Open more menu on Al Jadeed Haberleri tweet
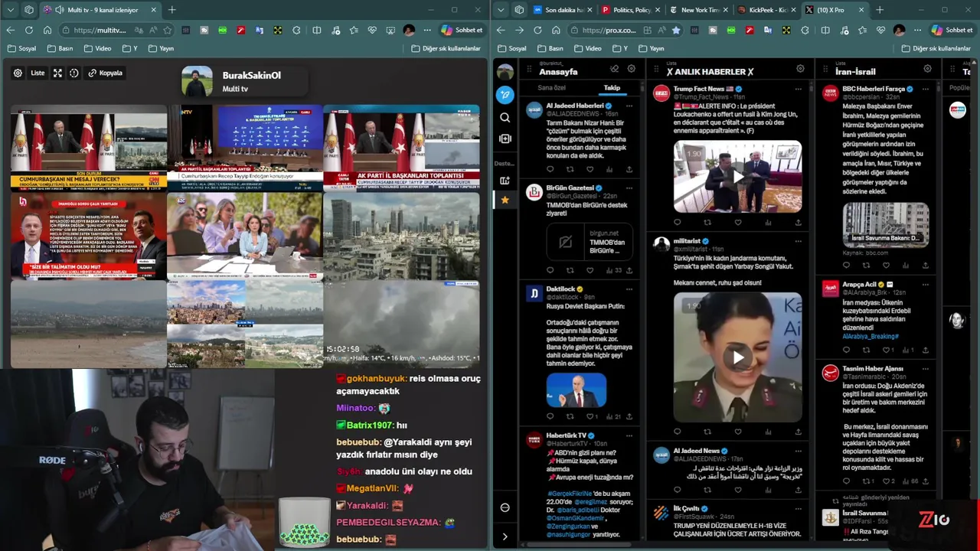 [629, 106]
